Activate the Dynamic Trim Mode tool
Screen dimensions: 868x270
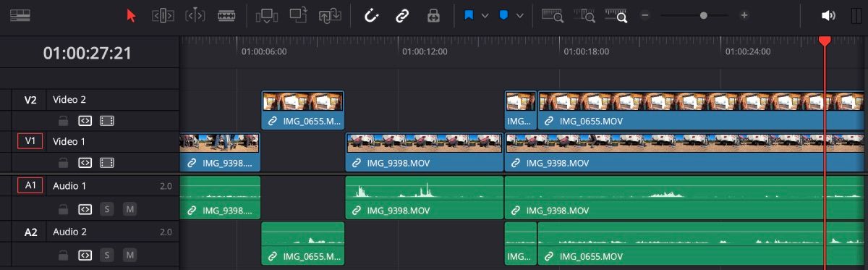tap(195, 15)
